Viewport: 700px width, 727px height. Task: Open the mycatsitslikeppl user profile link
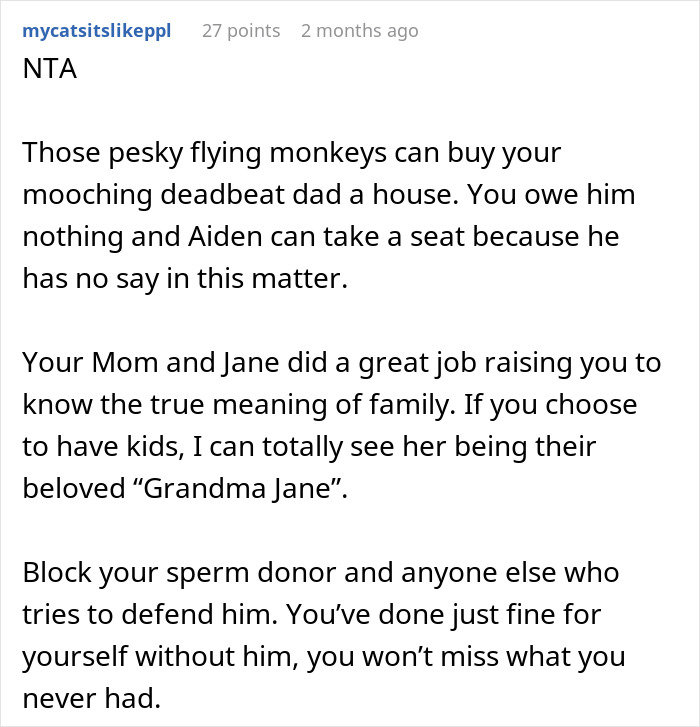point(96,31)
